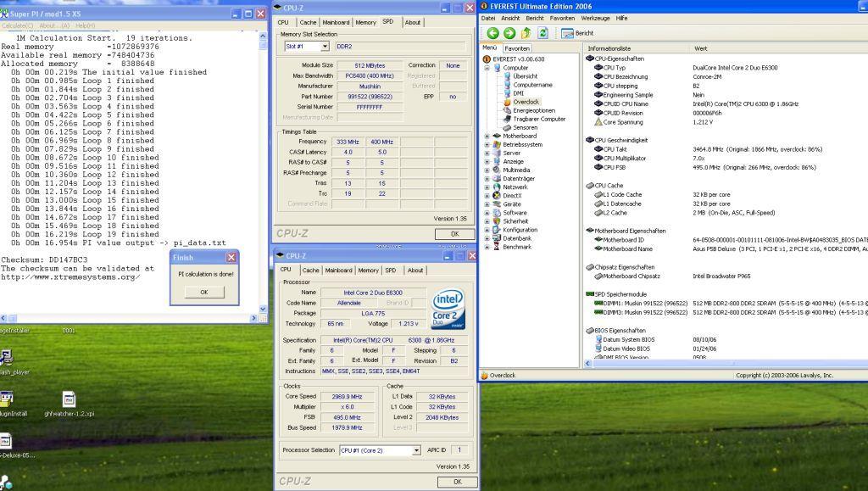Image resolution: width=868 pixels, height=491 pixels.
Task: Switch to Favoriten tab in EVEREST
Action: 517,48
